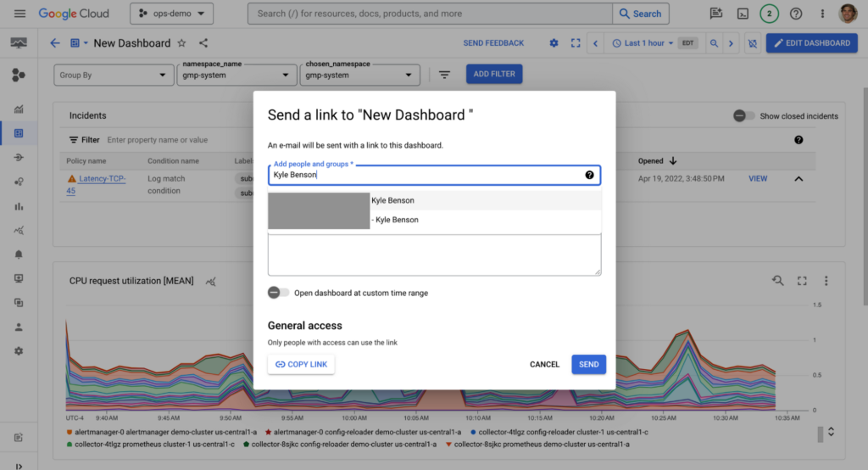Viewport: 868px width, 470px height.
Task: Open the Last 1 hour time range dropdown
Action: [x=643, y=42]
